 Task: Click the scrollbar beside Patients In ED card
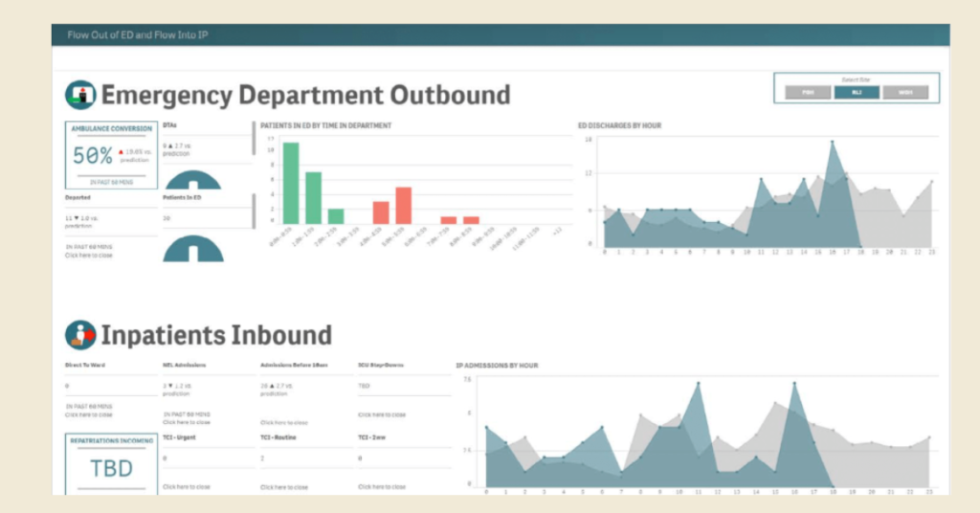pyautogui.click(x=254, y=212)
